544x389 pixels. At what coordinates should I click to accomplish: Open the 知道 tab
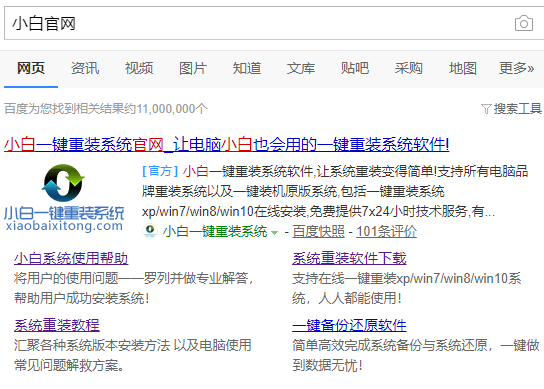point(247,68)
